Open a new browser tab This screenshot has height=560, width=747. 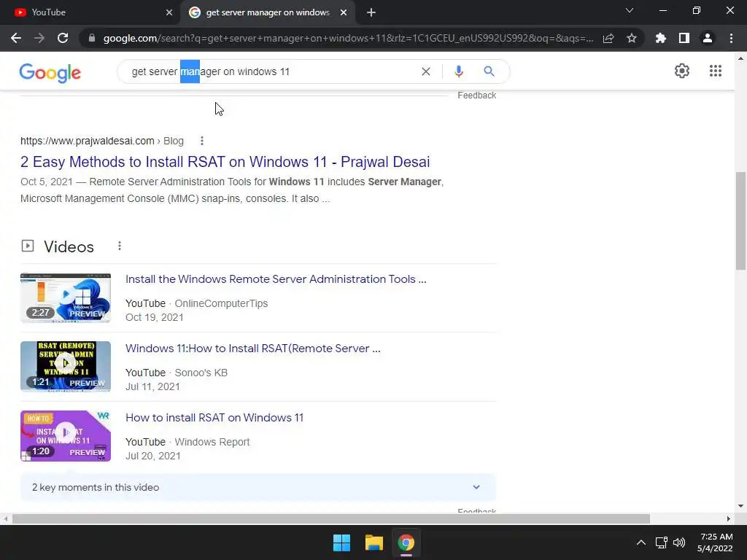click(x=371, y=12)
